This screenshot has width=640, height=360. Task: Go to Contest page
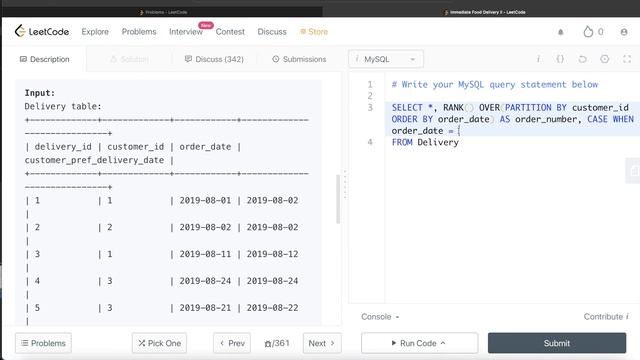coord(230,31)
